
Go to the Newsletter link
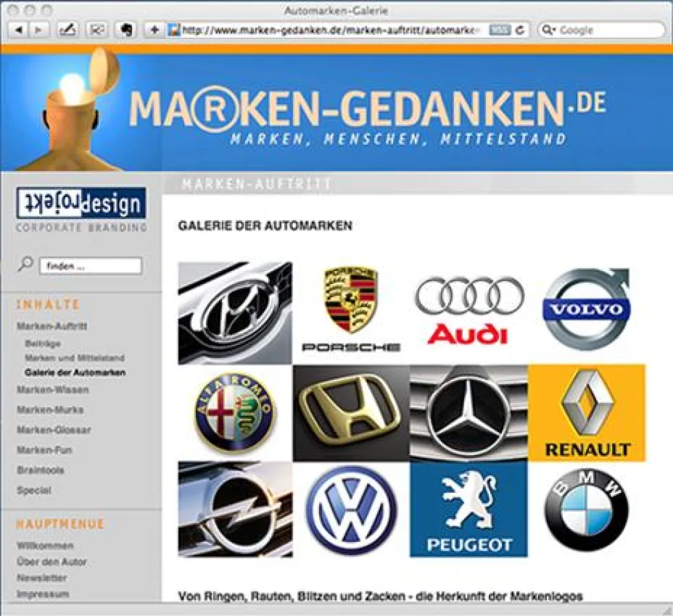(x=42, y=578)
